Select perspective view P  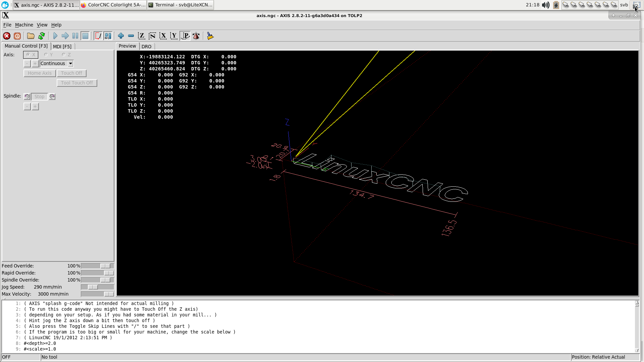tap(185, 36)
